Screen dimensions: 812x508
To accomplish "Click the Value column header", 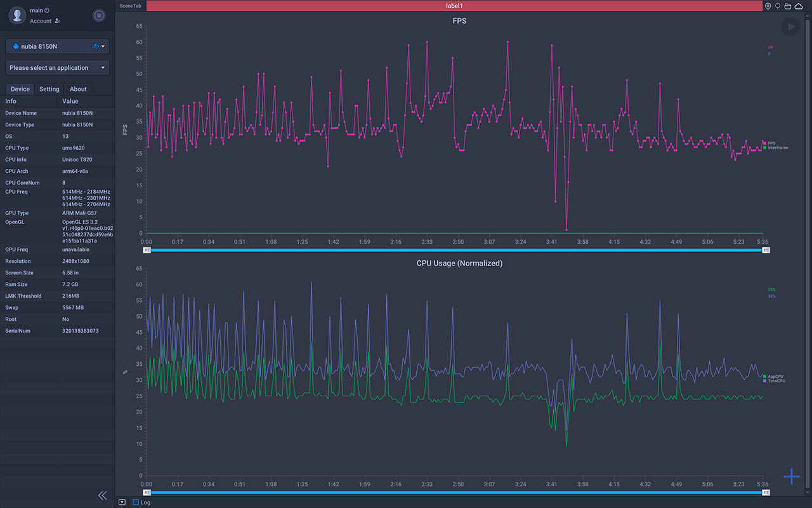I will [86, 101].
